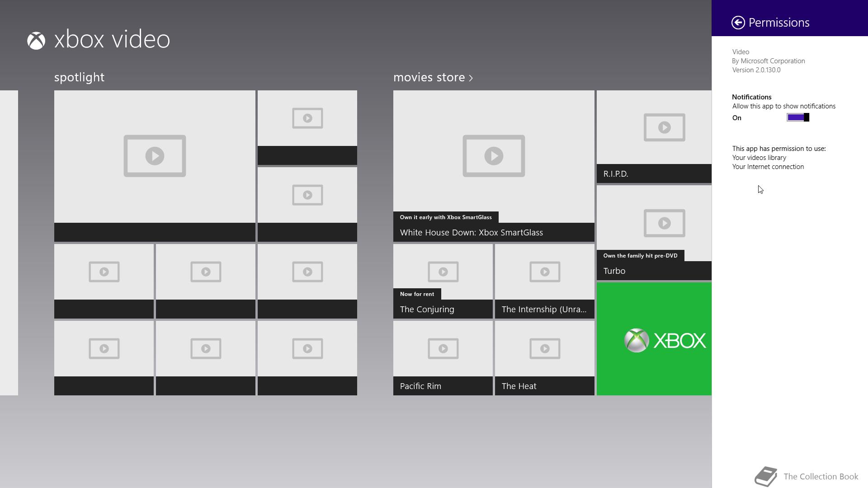
Task: Click the 'Own the family hit pre-DVD' badge
Action: pyautogui.click(x=640, y=256)
